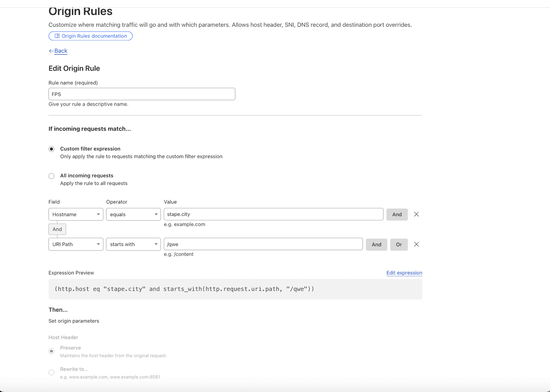Click the "Edit expression" link
This screenshot has width=550, height=392.
coord(404,273)
